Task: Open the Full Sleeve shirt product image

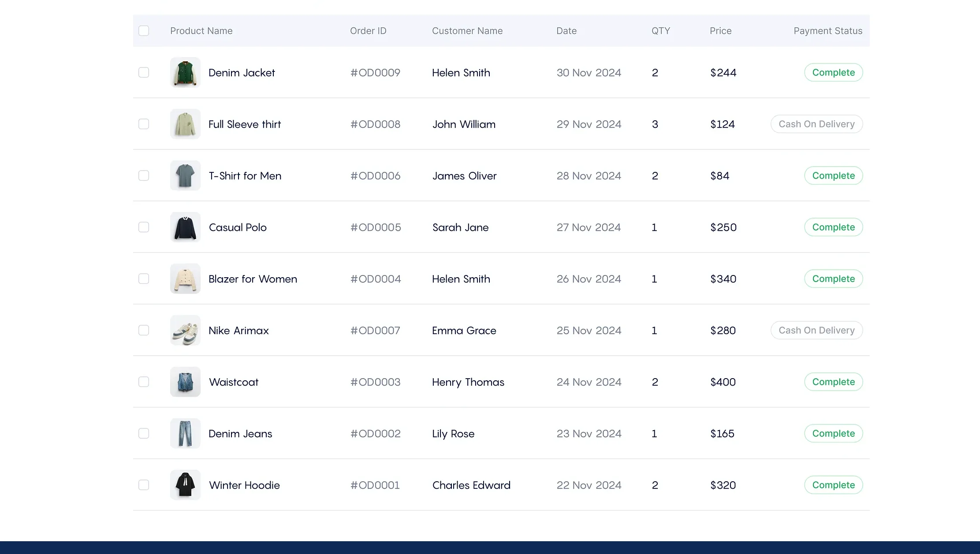Action: pos(185,124)
